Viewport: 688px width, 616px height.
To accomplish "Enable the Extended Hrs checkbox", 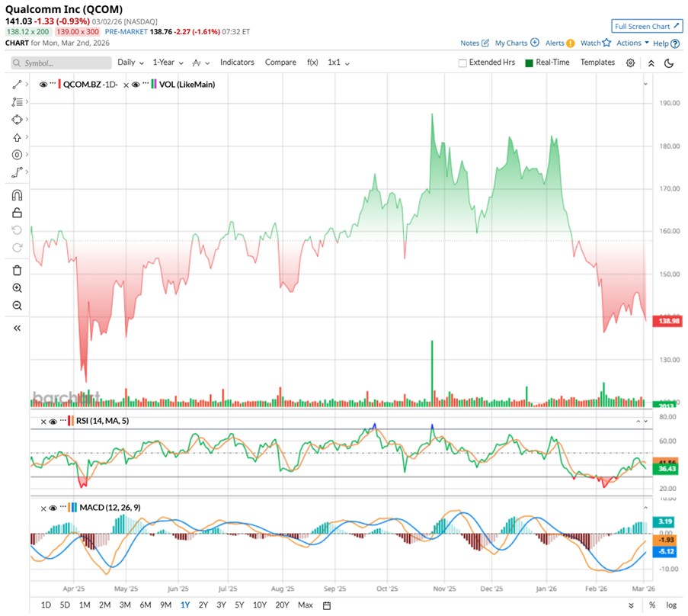I will point(462,63).
